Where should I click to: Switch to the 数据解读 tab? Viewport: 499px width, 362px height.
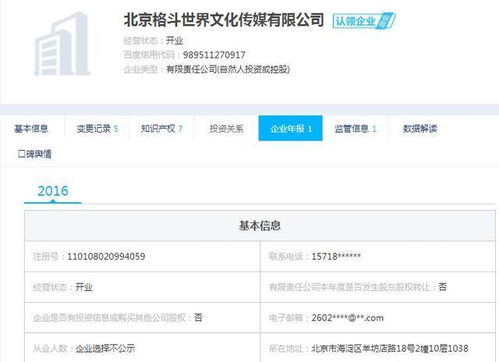coord(420,129)
